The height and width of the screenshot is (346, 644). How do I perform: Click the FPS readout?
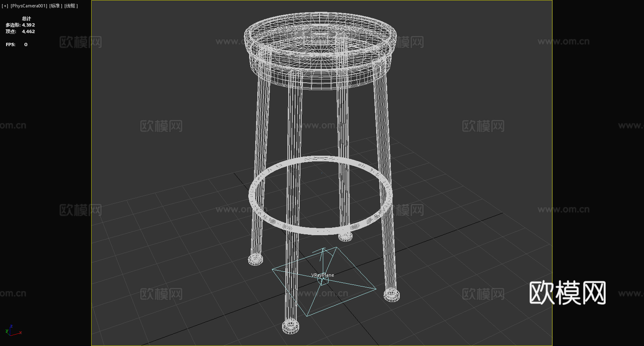[x=17, y=44]
